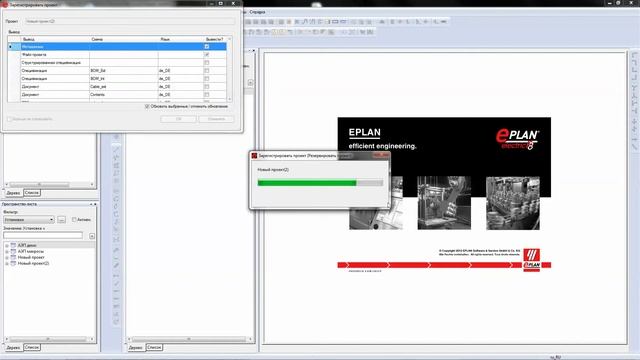Select the АЭП демо tree item
This screenshot has width=640, height=360.
[27, 245]
